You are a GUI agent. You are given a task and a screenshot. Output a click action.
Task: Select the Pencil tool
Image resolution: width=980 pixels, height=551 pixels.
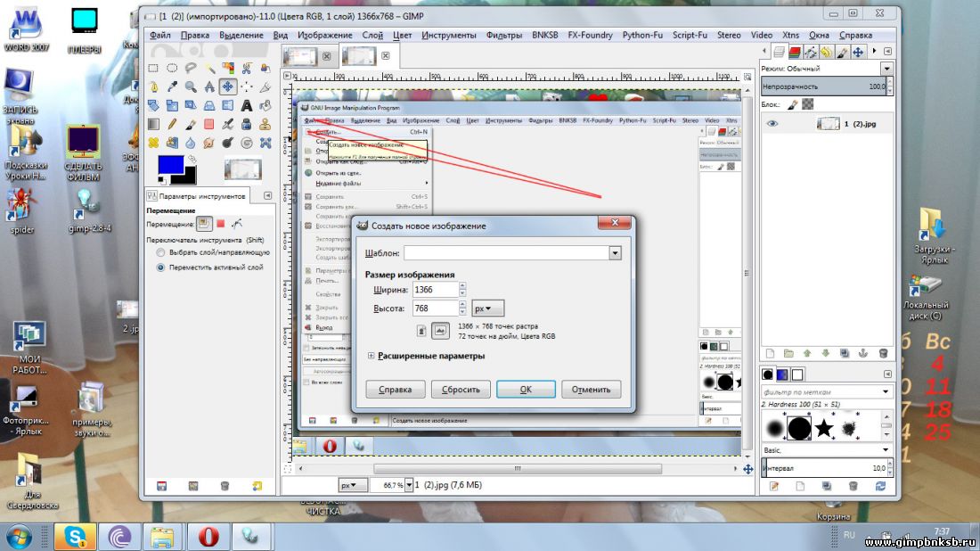click(x=172, y=124)
